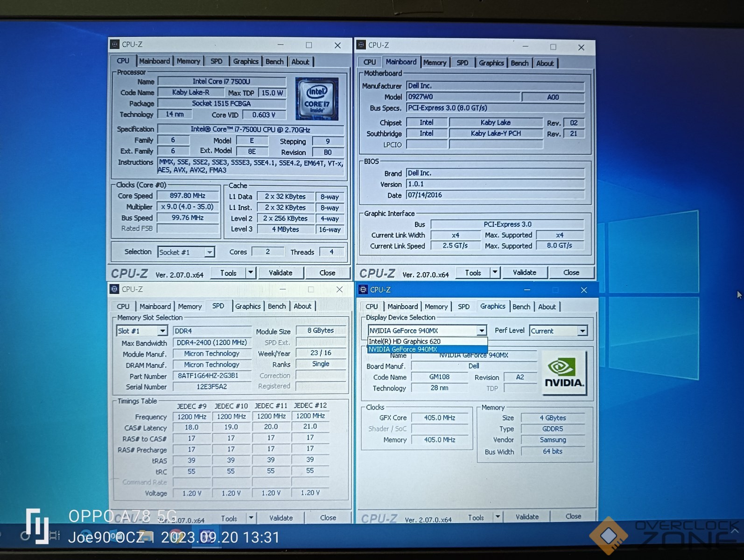Image resolution: width=744 pixels, height=560 pixels.
Task: Switch to CPU tab in Mainboard window
Action: [x=370, y=62]
